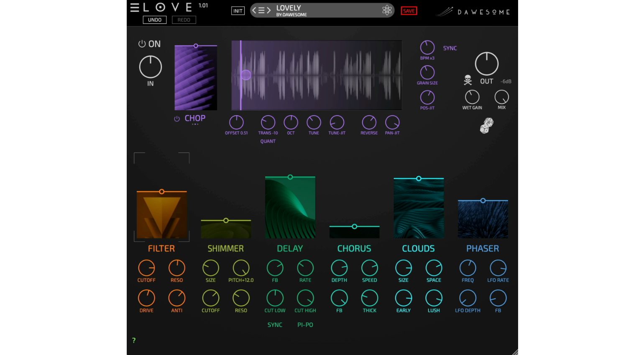Screen dimensions: 644x355
Task: Toggle delay PI-PO option
Action: [x=305, y=325]
